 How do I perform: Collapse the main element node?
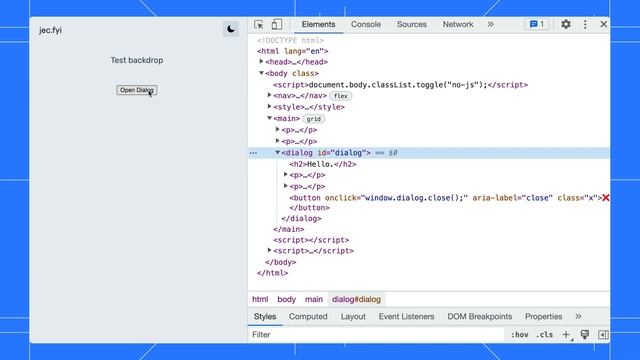(x=269, y=118)
